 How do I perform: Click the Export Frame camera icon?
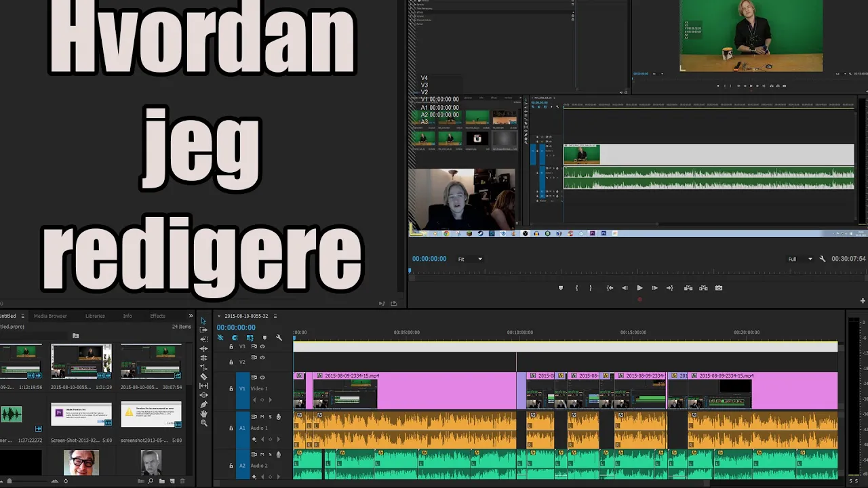pyautogui.click(x=719, y=287)
